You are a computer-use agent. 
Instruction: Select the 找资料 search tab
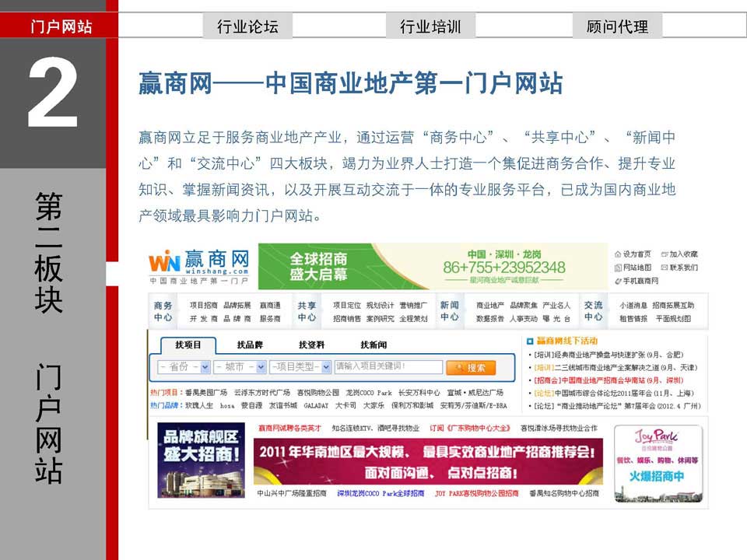pos(311,345)
